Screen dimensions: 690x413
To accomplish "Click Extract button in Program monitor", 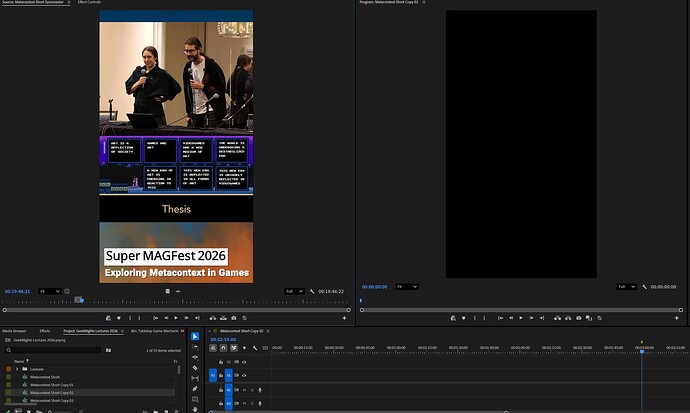I will tap(568, 318).
